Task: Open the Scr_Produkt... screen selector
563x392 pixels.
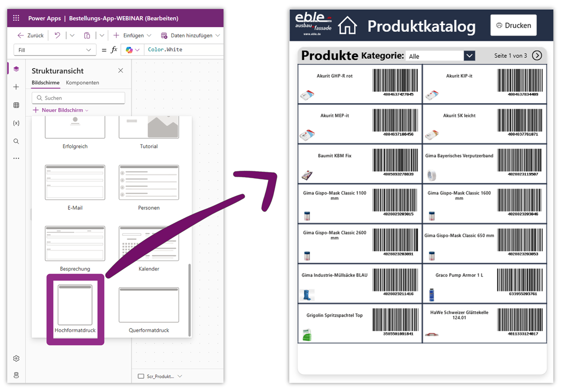Action: (160, 376)
